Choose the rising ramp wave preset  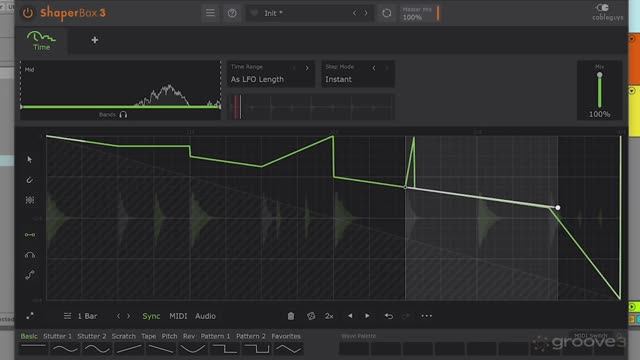[129, 349]
